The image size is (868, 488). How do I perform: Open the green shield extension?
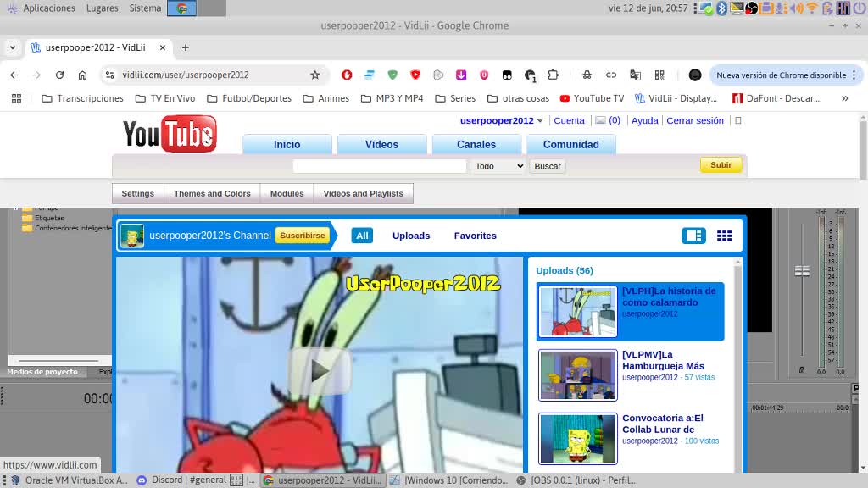coord(392,75)
